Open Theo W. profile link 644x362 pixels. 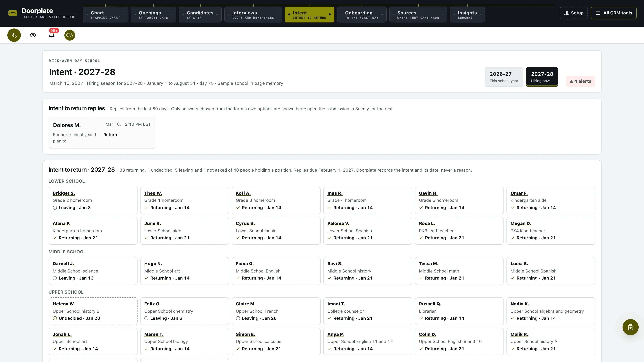153,193
